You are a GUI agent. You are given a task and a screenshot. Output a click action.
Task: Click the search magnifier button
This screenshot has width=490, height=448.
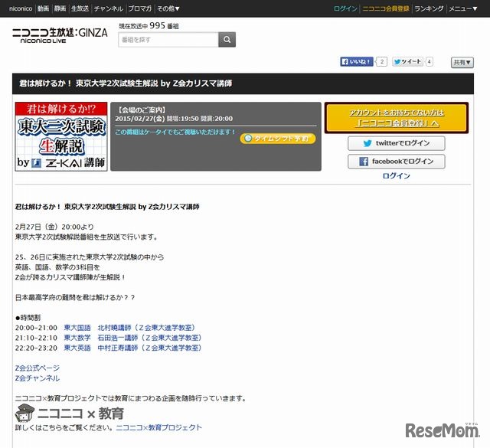(227, 40)
